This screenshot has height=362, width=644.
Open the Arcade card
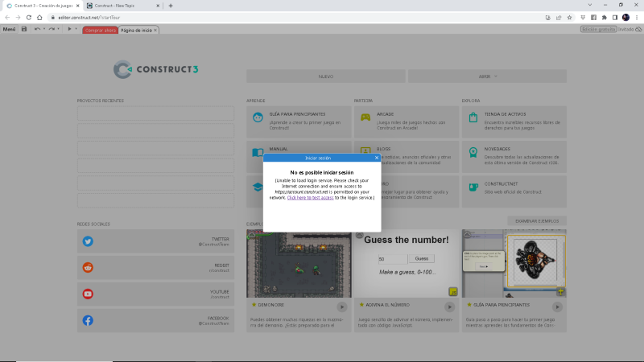coord(407,122)
